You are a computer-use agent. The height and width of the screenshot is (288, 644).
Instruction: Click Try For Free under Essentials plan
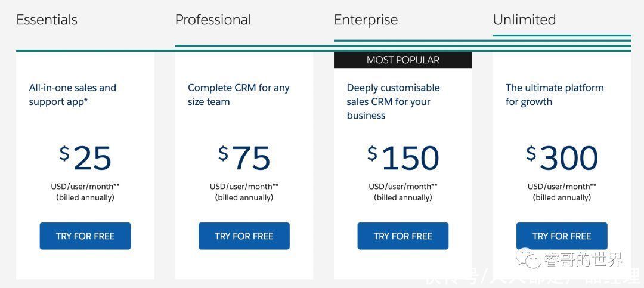pos(85,236)
